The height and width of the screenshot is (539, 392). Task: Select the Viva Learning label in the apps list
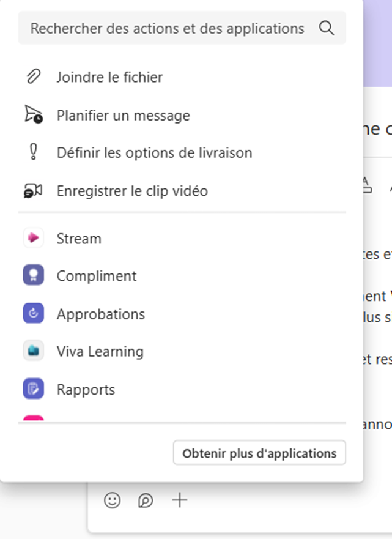coord(100,351)
